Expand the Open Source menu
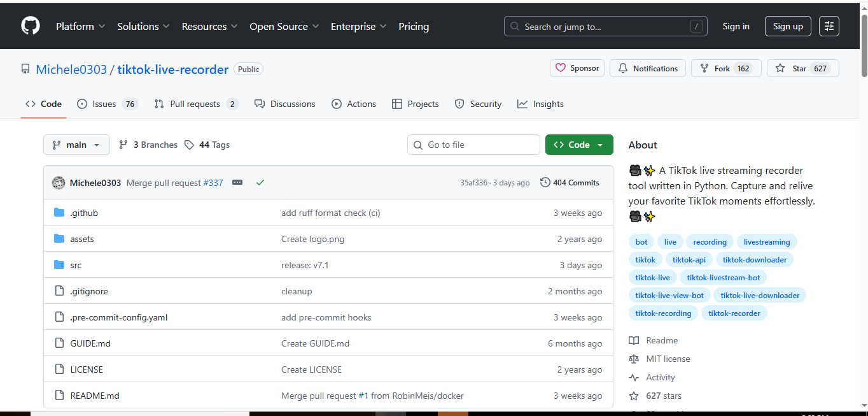The height and width of the screenshot is (416, 868). tap(284, 26)
